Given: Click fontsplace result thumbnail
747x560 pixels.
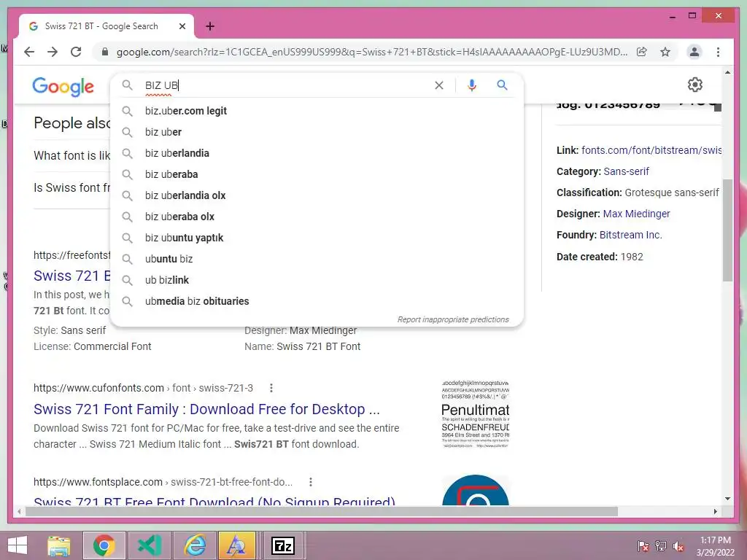Looking at the screenshot, I should pos(476,490).
